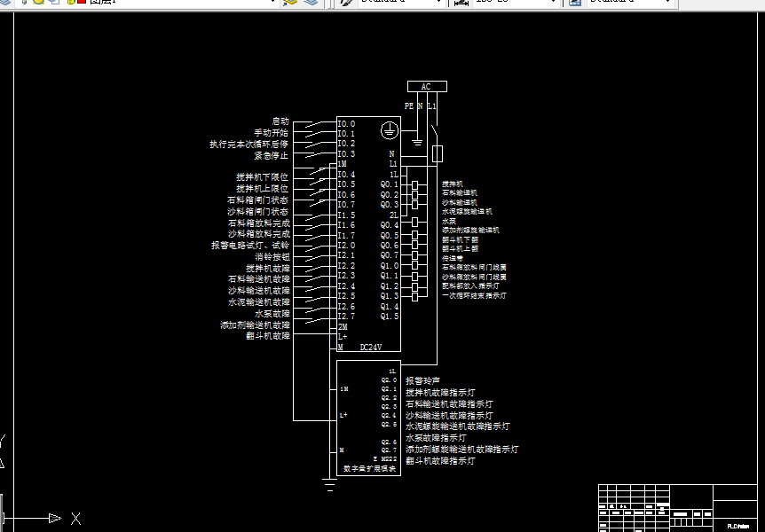Select the 水泵故障指示灯 label
This screenshot has height=532, width=765.
(x=436, y=438)
